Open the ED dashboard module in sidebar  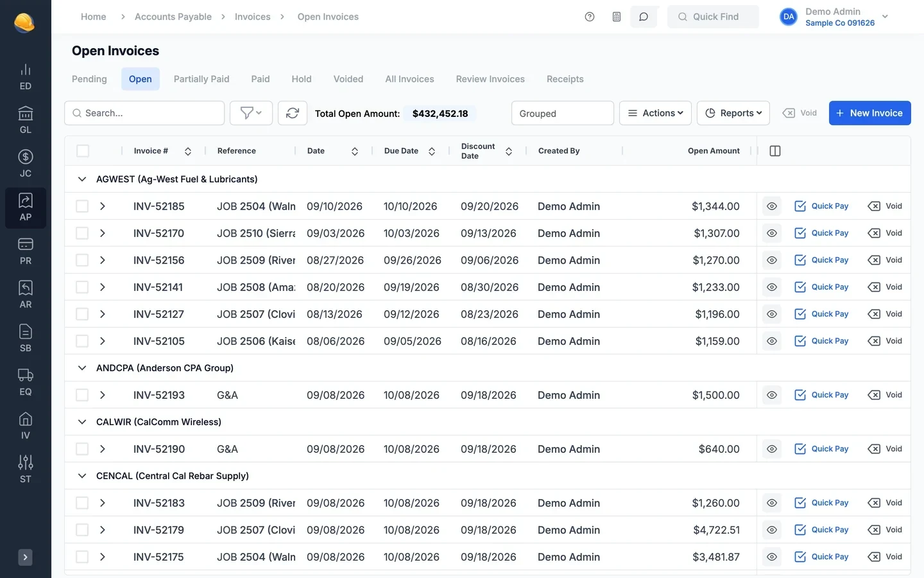coord(26,77)
